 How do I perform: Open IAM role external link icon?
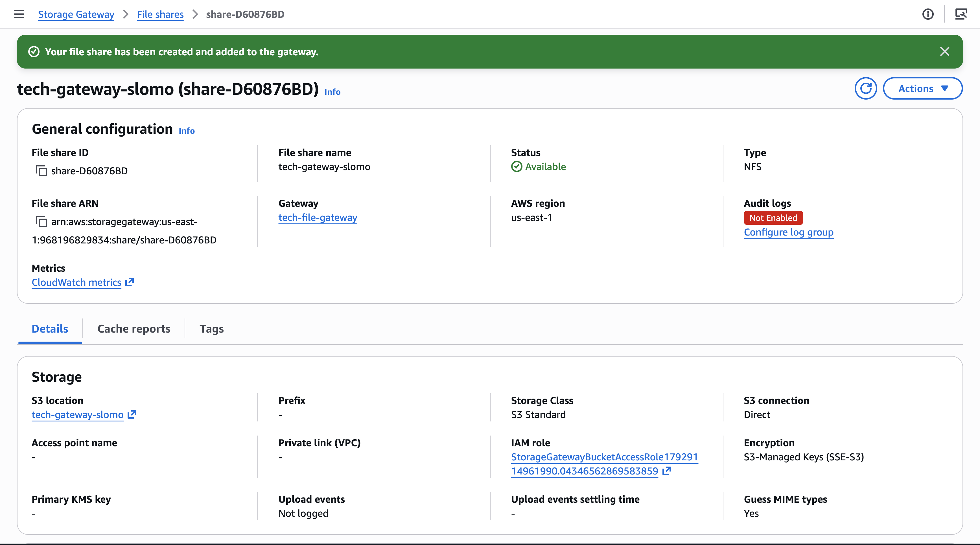click(666, 471)
